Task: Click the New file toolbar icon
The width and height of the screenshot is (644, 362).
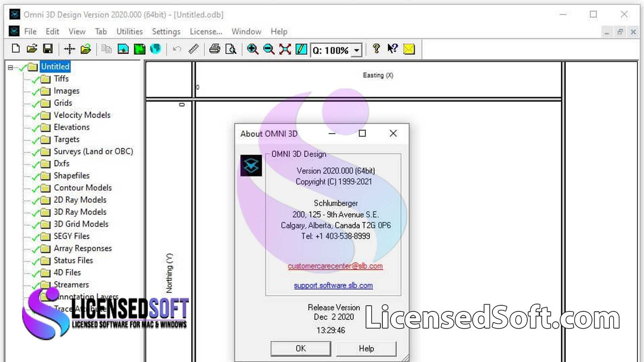Action: coord(16,49)
